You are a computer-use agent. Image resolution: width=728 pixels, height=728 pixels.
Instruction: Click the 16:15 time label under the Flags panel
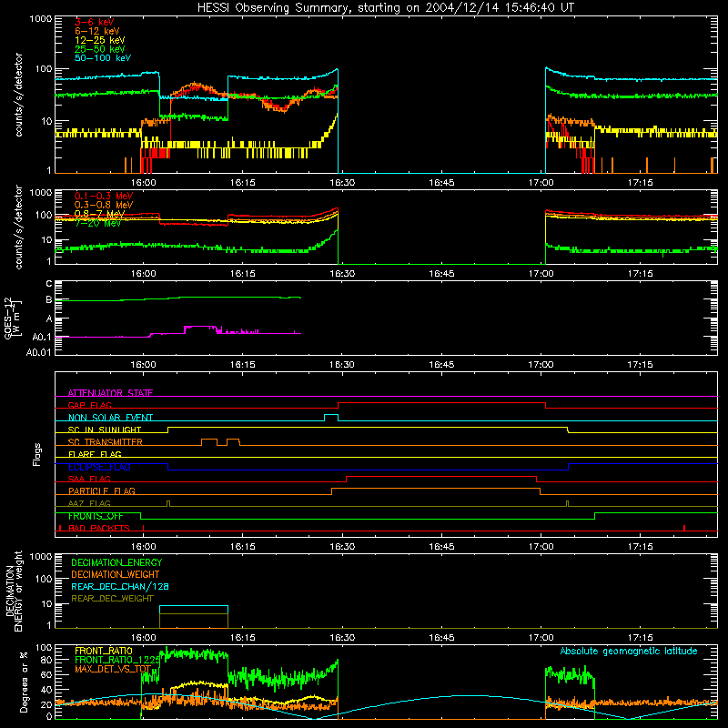tap(243, 547)
